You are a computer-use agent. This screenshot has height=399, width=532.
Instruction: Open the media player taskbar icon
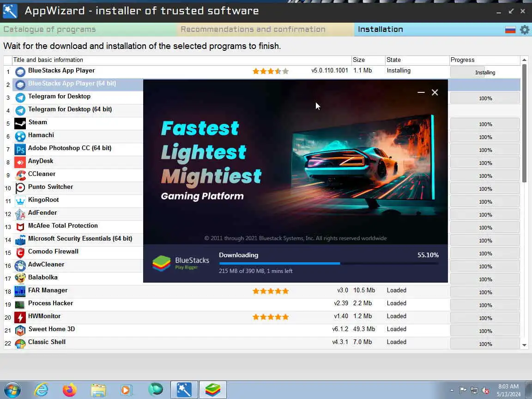point(126,390)
